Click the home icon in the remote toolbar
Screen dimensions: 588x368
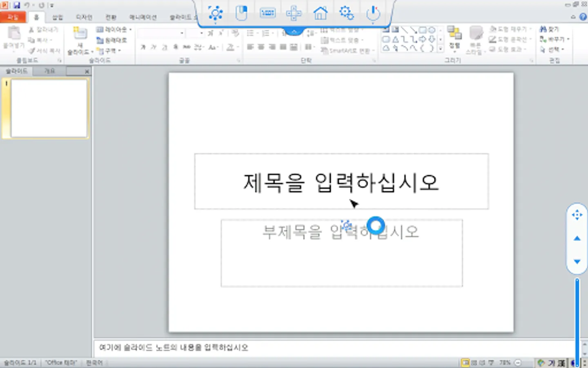tap(320, 13)
